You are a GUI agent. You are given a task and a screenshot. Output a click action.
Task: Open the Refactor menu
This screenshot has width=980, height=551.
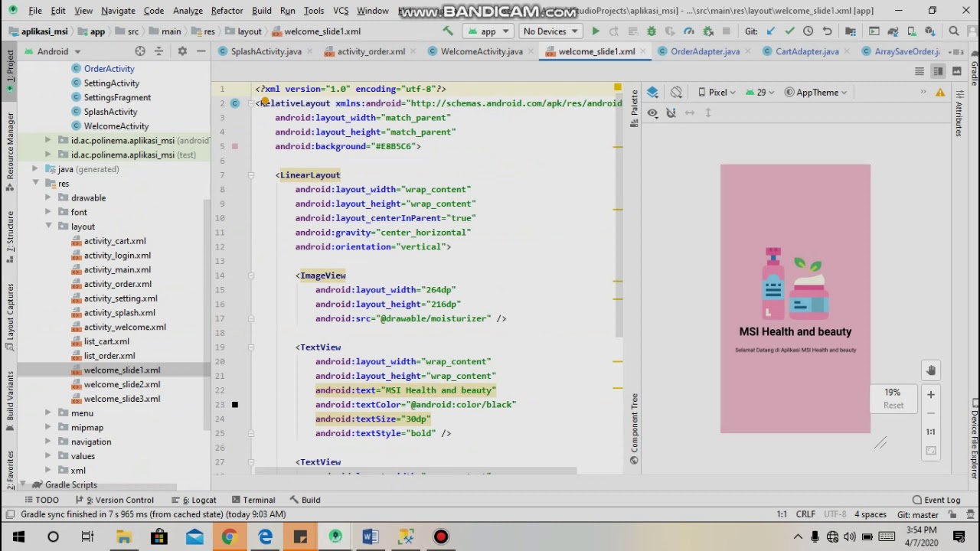227,11
